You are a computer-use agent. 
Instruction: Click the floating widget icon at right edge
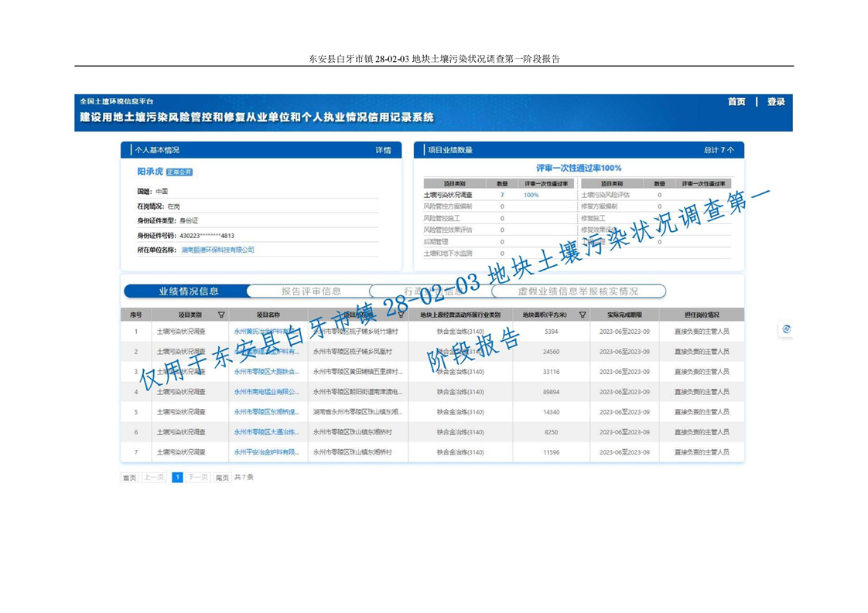[x=786, y=329]
